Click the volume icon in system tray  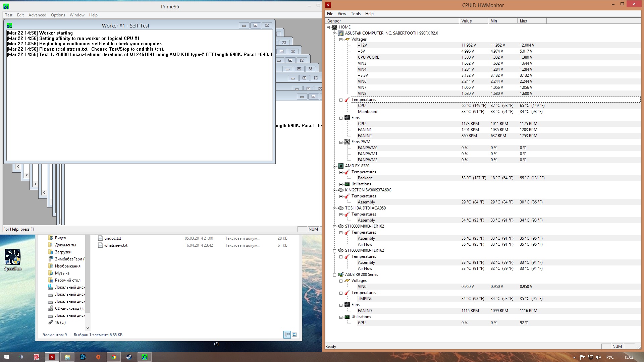(598, 357)
